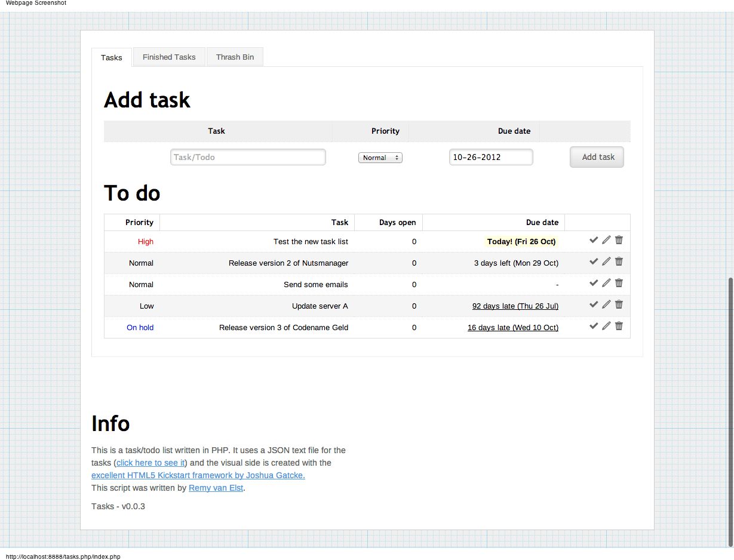This screenshot has width=734, height=560.
Task: Mark 'Test the new task list' as done
Action: [x=594, y=240]
